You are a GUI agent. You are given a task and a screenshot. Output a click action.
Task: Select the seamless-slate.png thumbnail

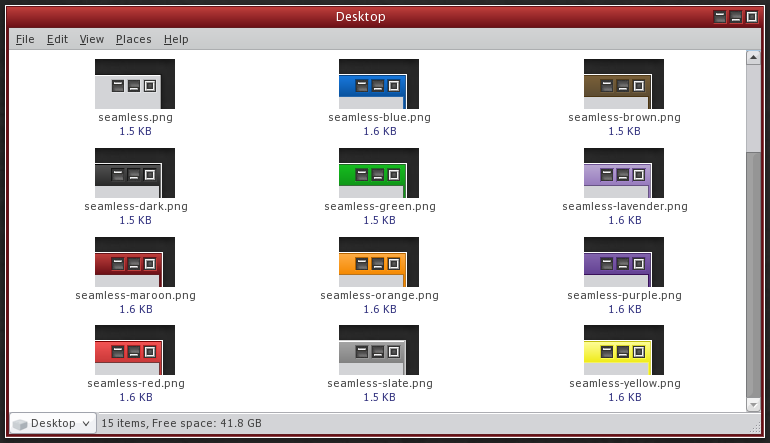pyautogui.click(x=379, y=350)
